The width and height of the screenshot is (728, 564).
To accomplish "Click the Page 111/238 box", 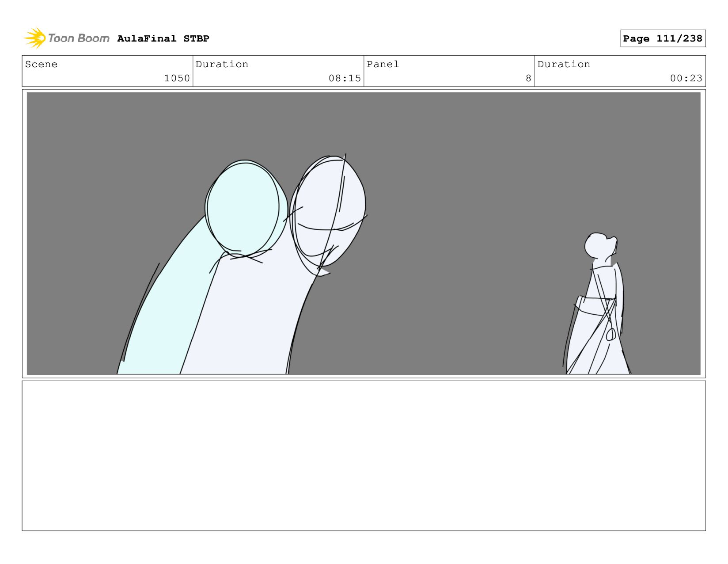I will click(x=663, y=38).
